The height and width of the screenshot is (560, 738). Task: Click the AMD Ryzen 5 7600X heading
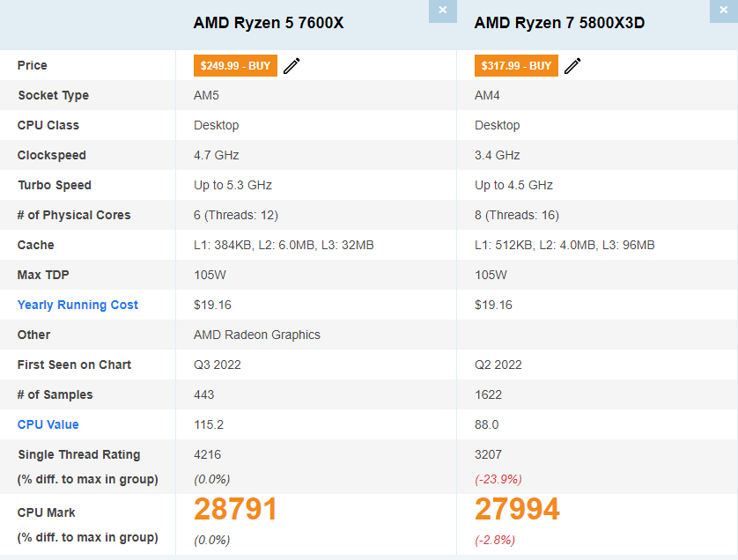coord(269,23)
